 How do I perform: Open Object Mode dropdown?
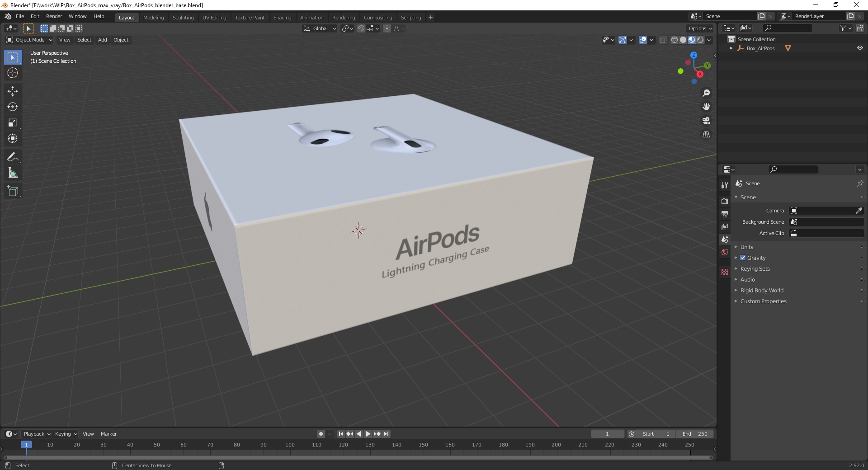tap(29, 40)
